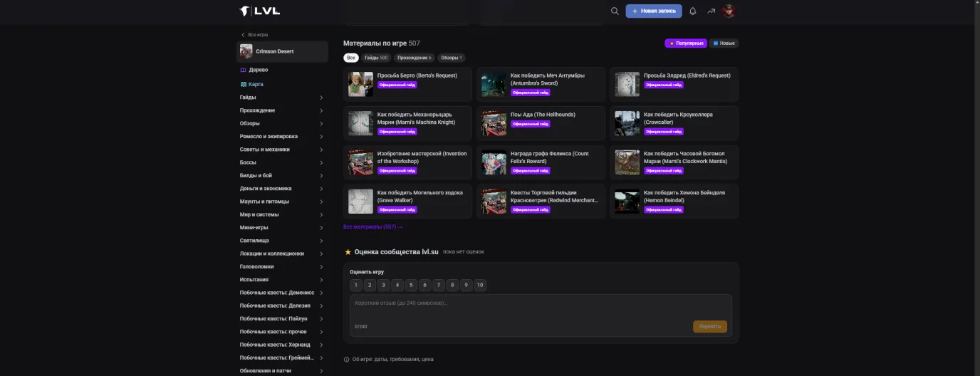Screen dimensions: 980x376
Task: Open the trending arrow icon
Action: pos(711,11)
